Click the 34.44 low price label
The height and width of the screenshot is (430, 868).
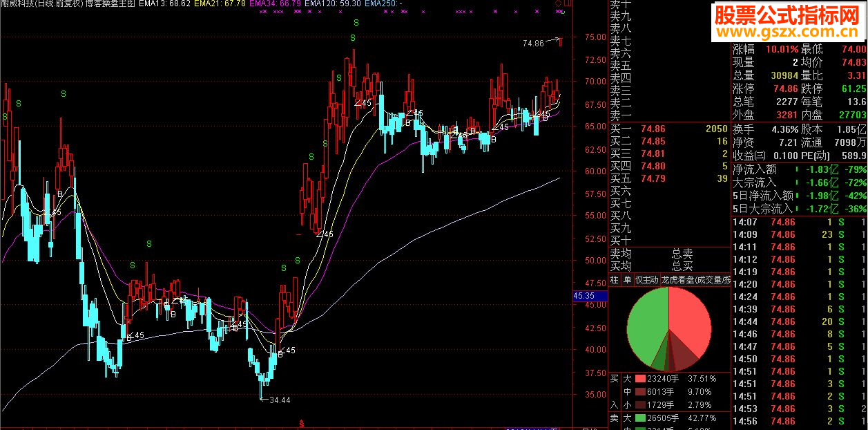click(x=279, y=400)
